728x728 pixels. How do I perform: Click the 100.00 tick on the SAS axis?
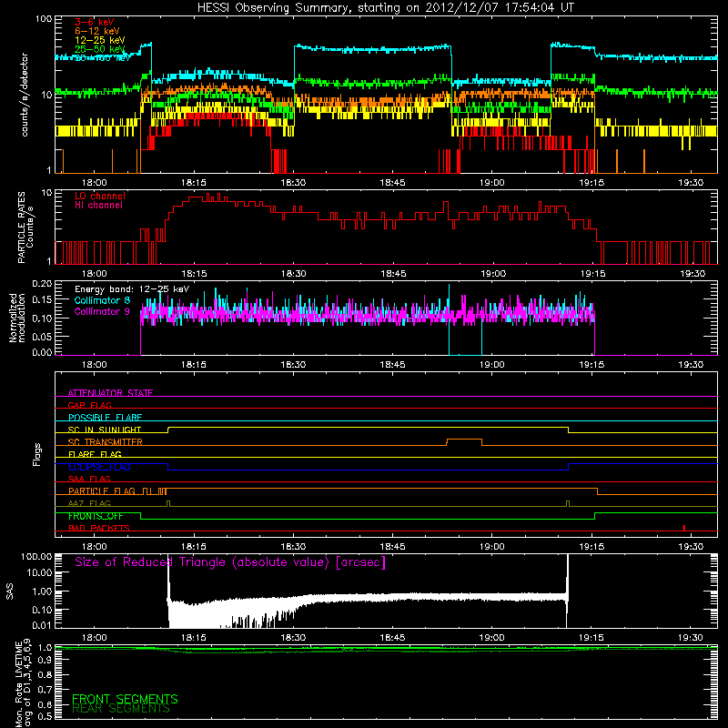point(36,556)
